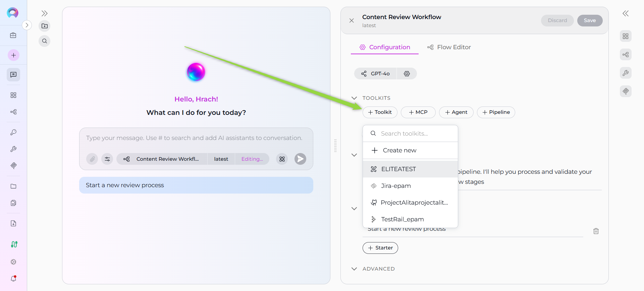This screenshot has height=291, width=644.
Task: Click the new folder icon in the chat sidebar
Action: (x=45, y=26)
